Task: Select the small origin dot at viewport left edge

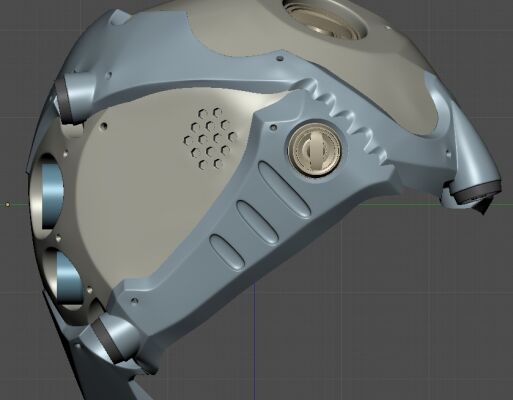Action: (8, 204)
